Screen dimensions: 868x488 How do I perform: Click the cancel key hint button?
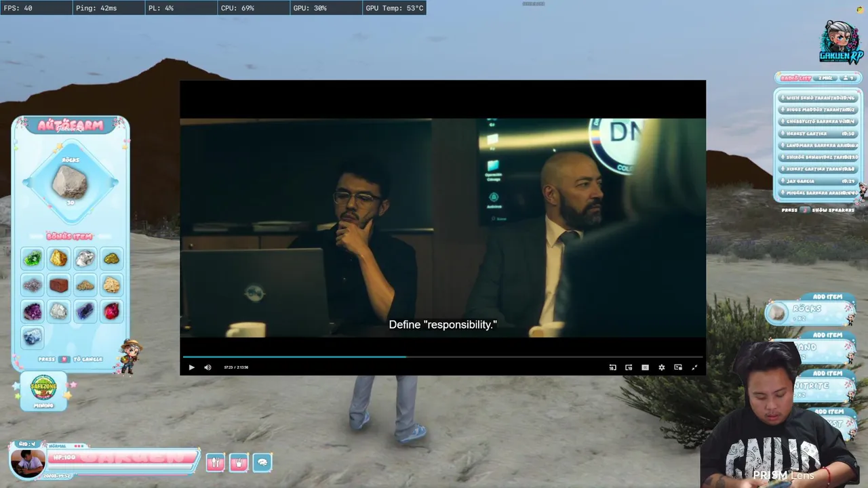point(64,359)
